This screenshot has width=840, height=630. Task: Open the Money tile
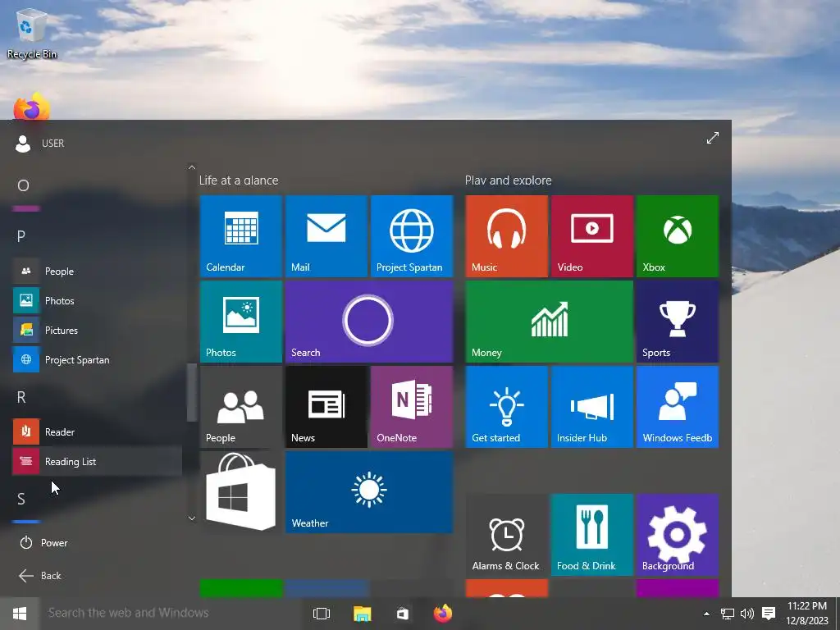coord(549,322)
